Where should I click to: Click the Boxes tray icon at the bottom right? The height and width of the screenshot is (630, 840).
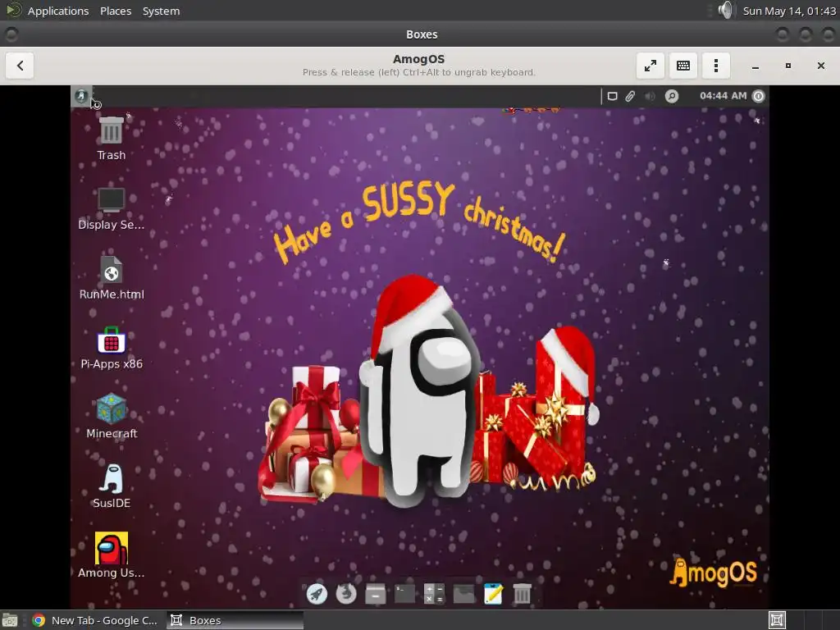[777, 620]
